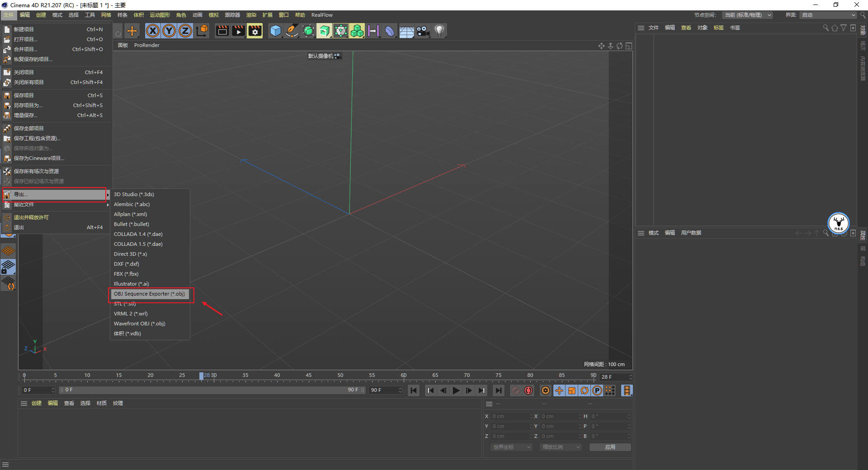The width and height of the screenshot is (868, 470).
Task: Click Object Manager search magnifier icon
Action: (826, 28)
